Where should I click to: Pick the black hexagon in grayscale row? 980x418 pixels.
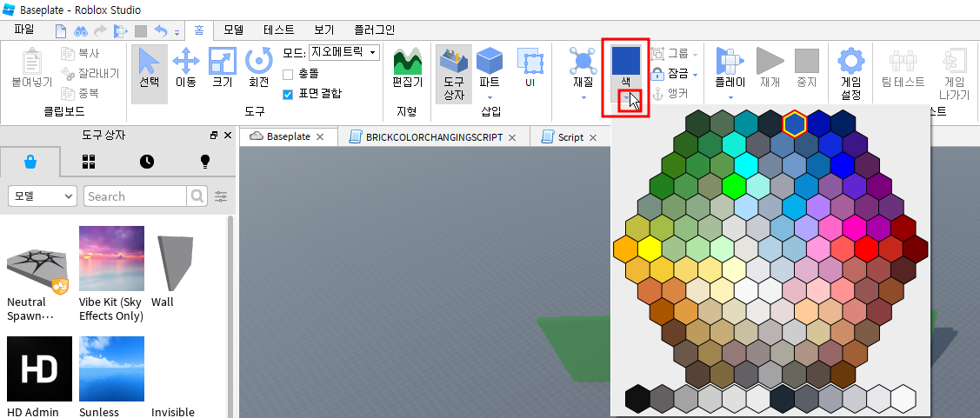pyautogui.click(x=637, y=398)
